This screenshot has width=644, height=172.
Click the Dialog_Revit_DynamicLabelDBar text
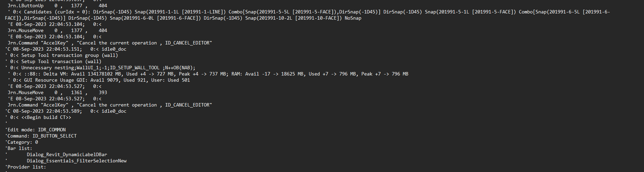click(67, 154)
